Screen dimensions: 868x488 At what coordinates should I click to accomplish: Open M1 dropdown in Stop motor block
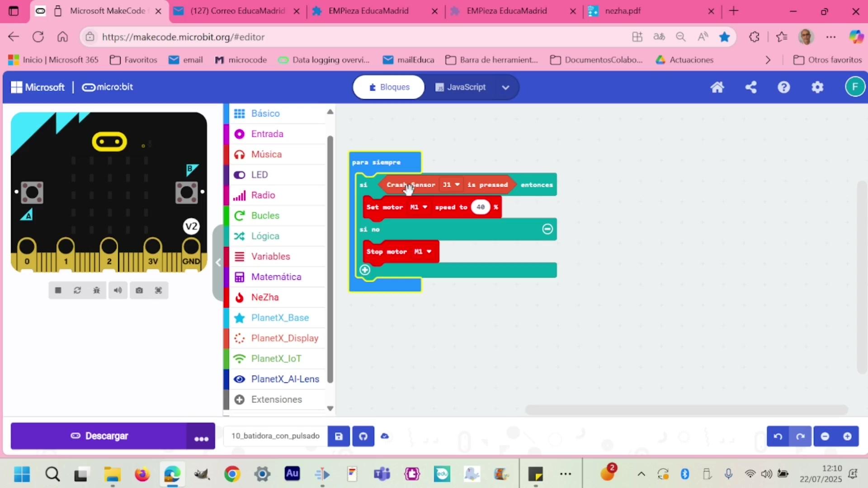pyautogui.click(x=423, y=252)
